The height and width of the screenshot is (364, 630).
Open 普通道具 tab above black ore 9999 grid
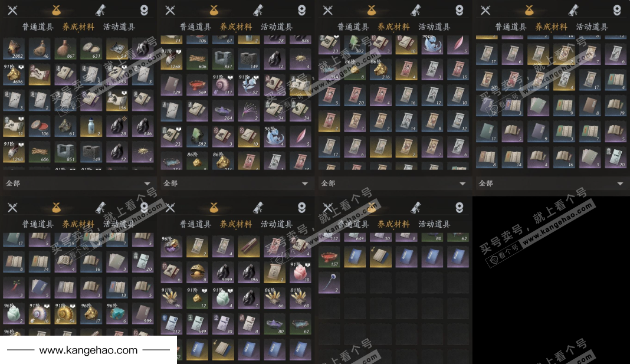(195, 224)
